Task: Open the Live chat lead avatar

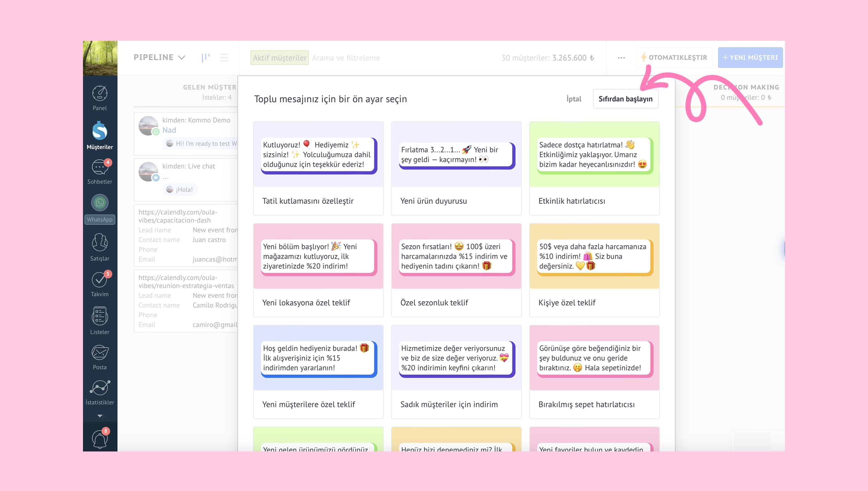Action: [148, 171]
